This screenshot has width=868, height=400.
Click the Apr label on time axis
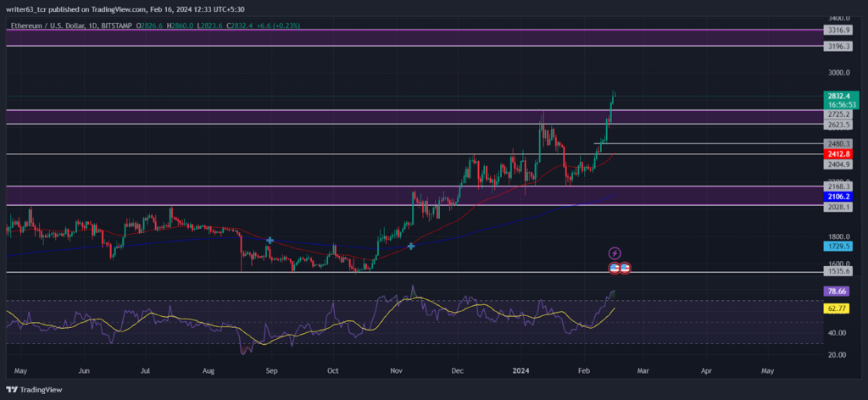click(706, 370)
